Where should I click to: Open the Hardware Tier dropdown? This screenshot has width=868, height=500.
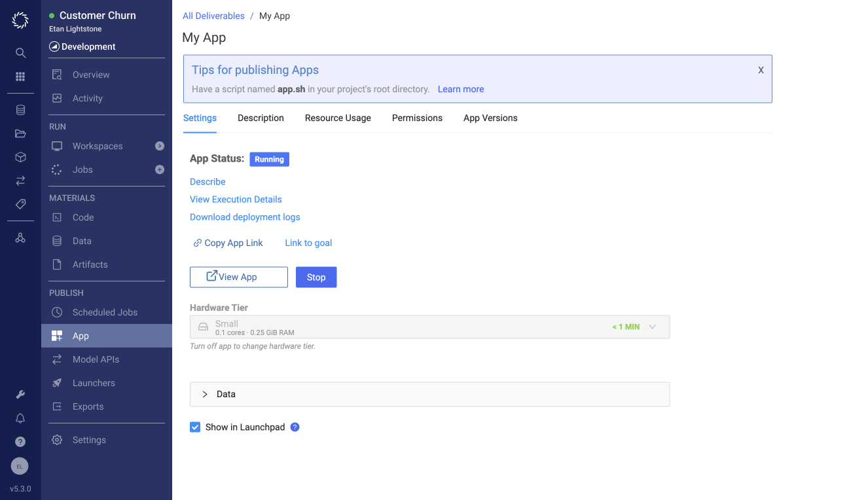point(652,327)
